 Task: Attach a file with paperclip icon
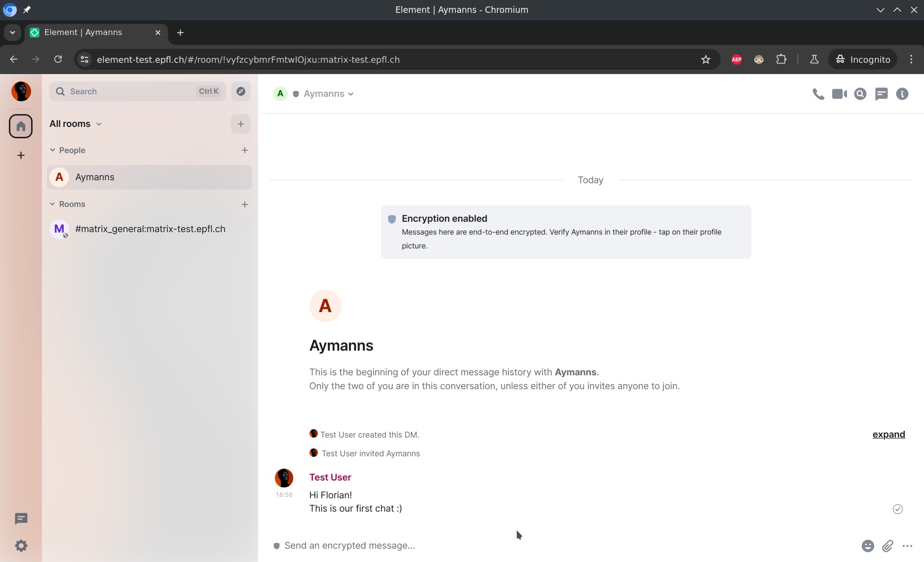coord(887,546)
